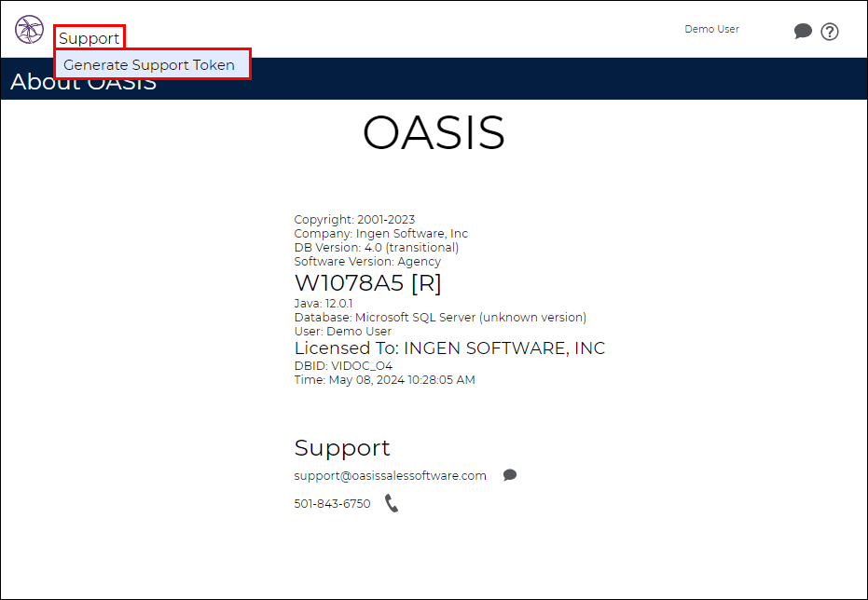Image resolution: width=868 pixels, height=600 pixels.
Task: Click the phone number 501-843-6750
Action: point(332,504)
